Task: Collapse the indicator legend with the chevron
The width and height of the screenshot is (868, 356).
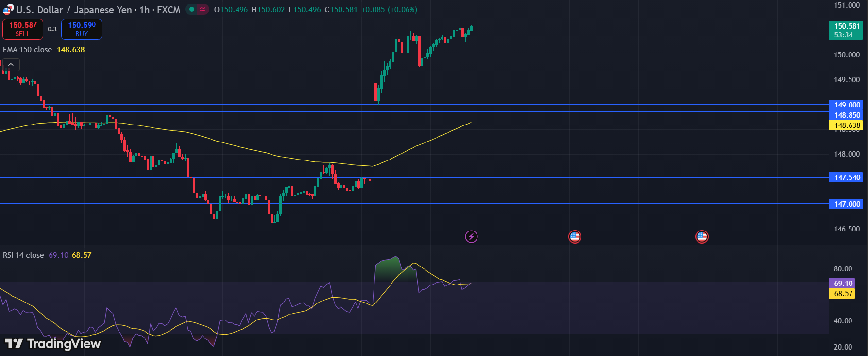Action: pyautogui.click(x=11, y=64)
